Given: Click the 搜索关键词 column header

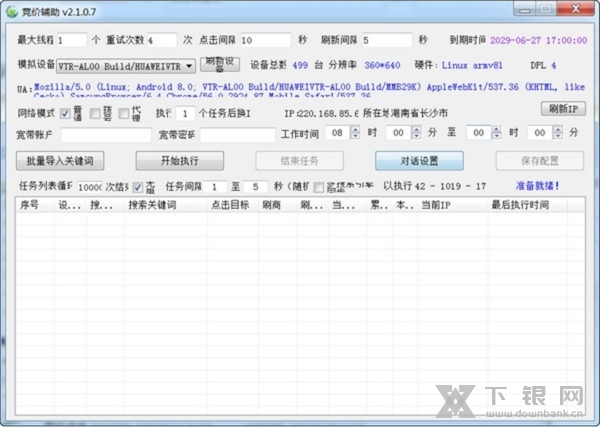Looking at the screenshot, I should point(166,205).
